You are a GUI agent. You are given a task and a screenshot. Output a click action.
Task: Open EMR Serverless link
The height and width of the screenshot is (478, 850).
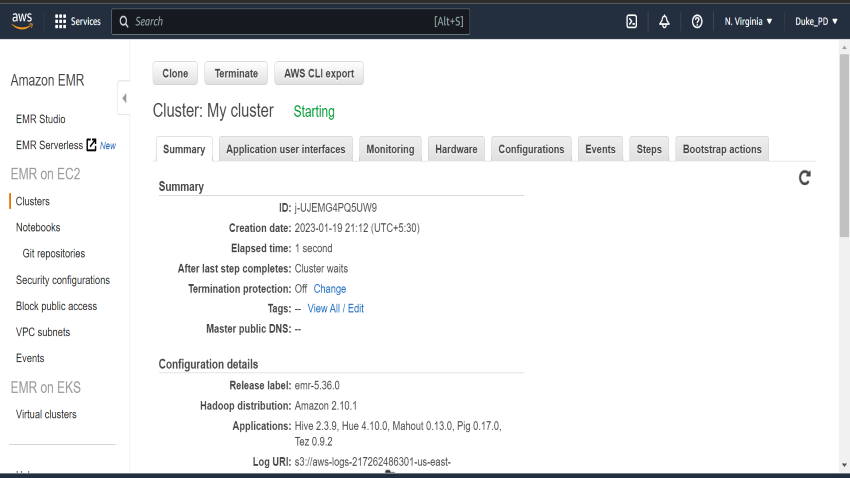coord(49,145)
